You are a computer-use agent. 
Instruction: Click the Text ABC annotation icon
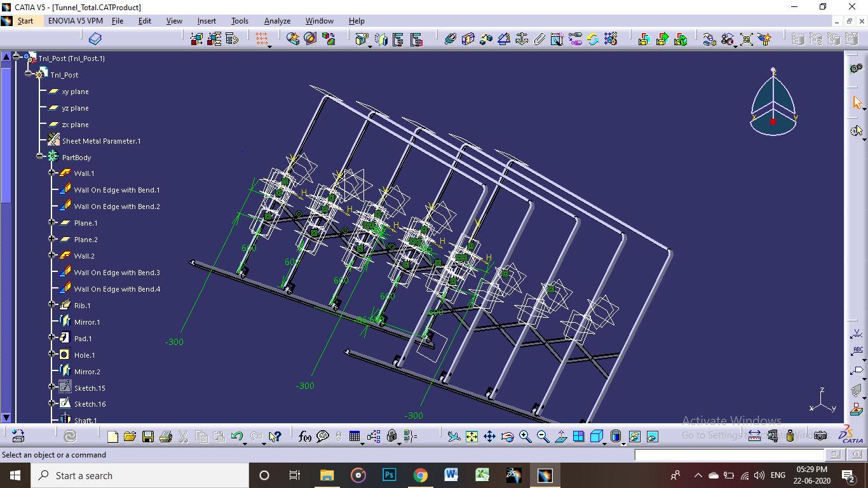click(857, 351)
